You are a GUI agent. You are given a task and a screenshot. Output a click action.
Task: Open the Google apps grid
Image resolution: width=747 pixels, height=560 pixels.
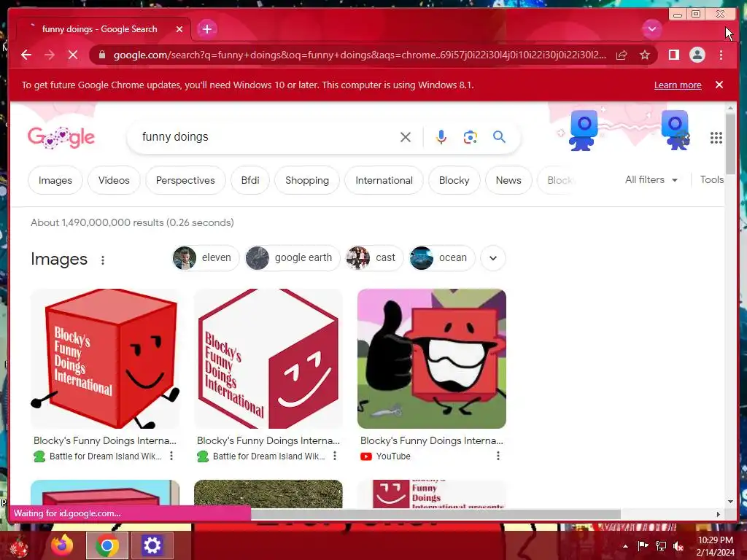(x=716, y=138)
